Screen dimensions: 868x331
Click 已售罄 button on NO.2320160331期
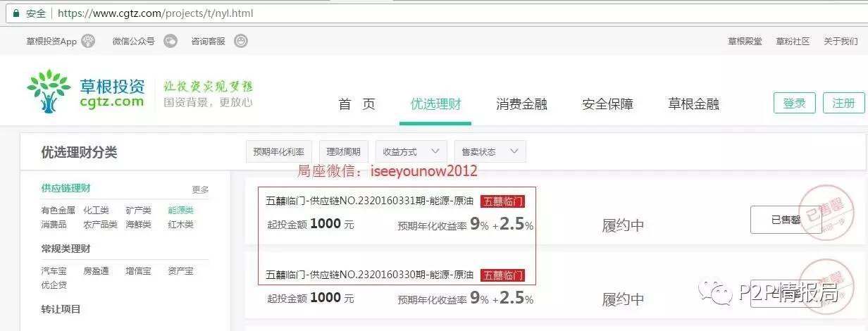click(786, 220)
